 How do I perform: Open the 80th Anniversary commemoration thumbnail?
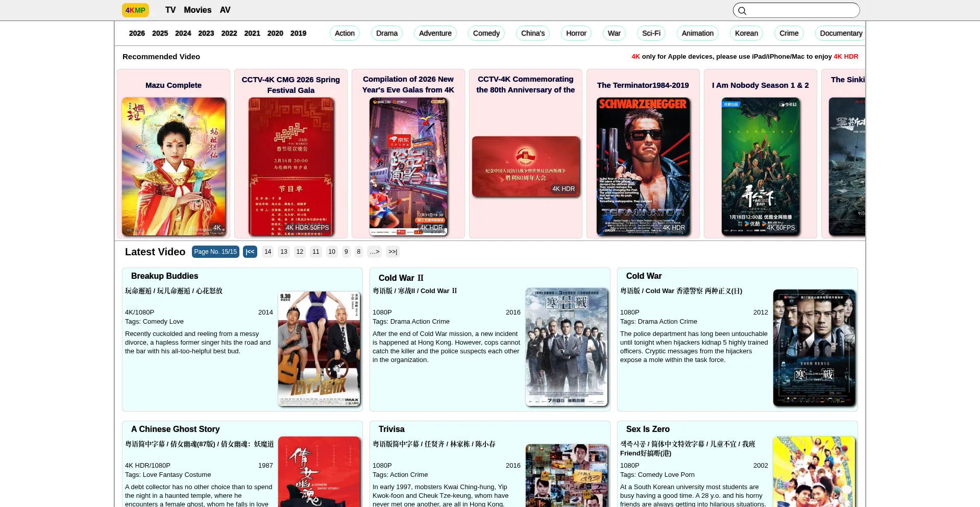[526, 166]
